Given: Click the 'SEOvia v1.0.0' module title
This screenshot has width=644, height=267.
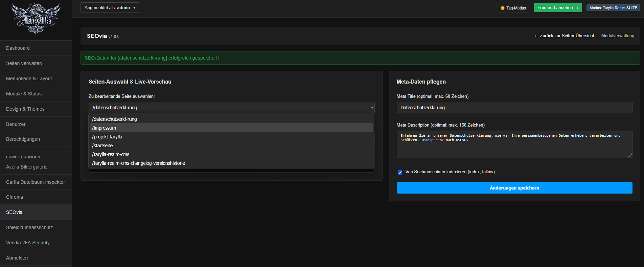Looking at the screenshot, I should point(103,36).
